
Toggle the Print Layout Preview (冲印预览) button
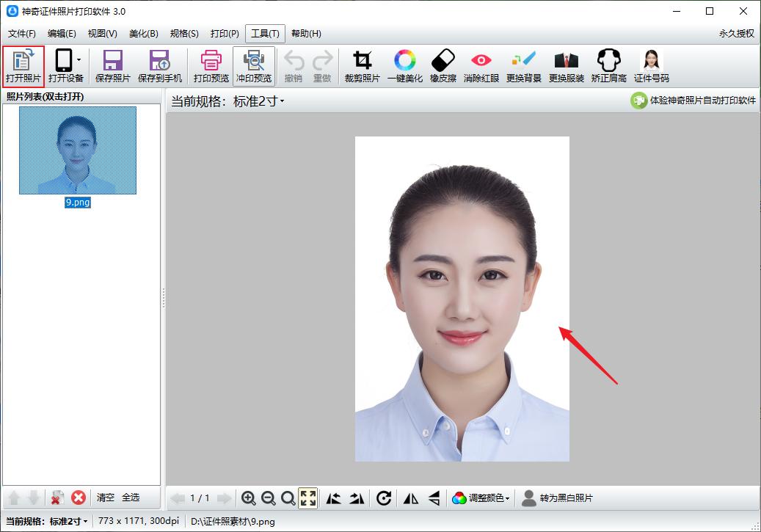coord(254,66)
